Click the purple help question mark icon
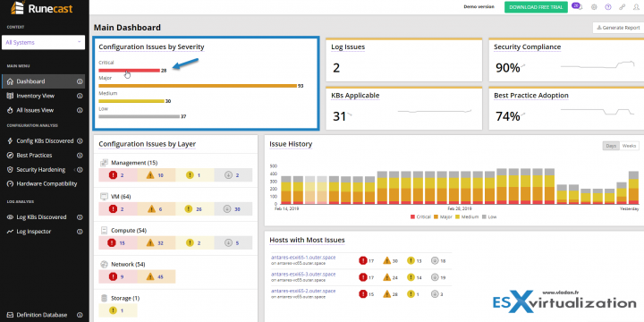644x322 pixels. tap(608, 7)
